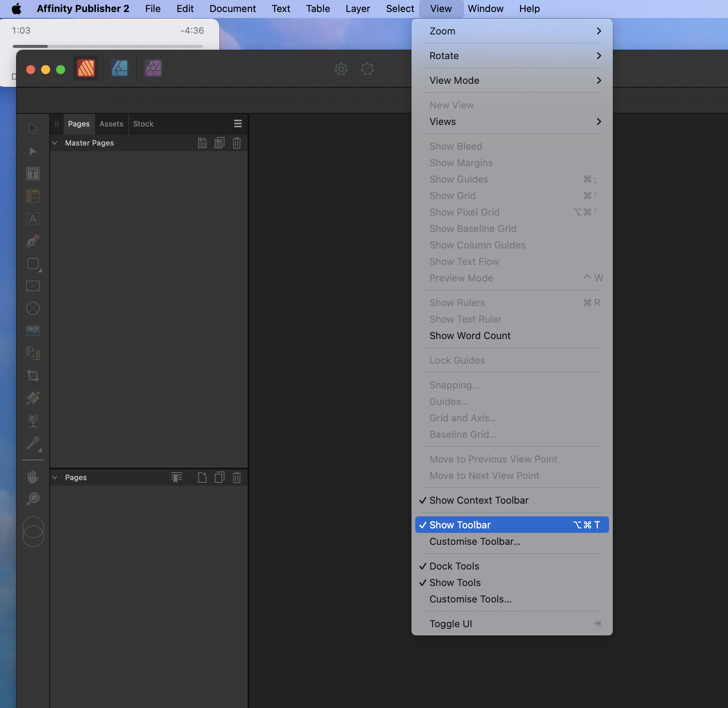The image size is (728, 708).
Task: Open the Apple menu
Action: pos(16,9)
